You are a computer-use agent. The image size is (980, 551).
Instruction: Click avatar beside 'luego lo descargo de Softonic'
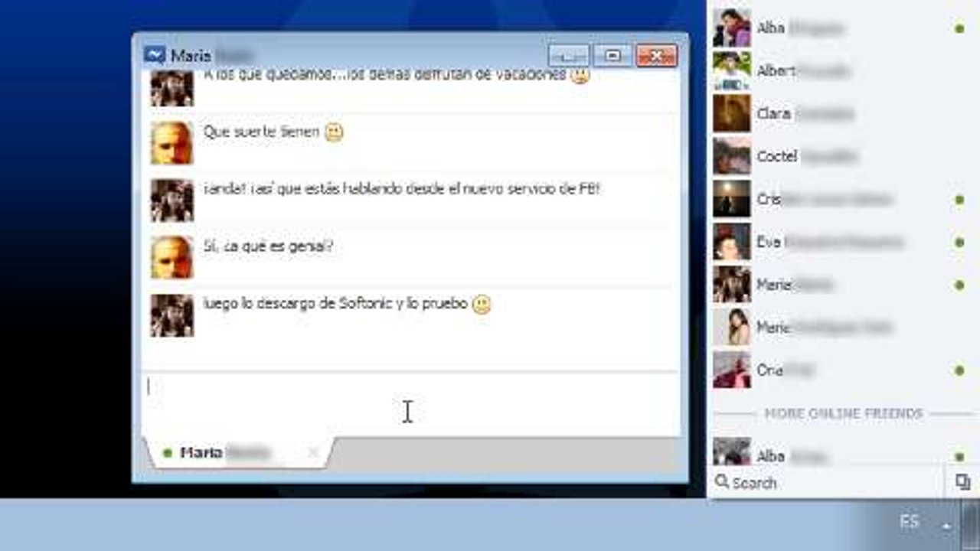pyautogui.click(x=171, y=315)
